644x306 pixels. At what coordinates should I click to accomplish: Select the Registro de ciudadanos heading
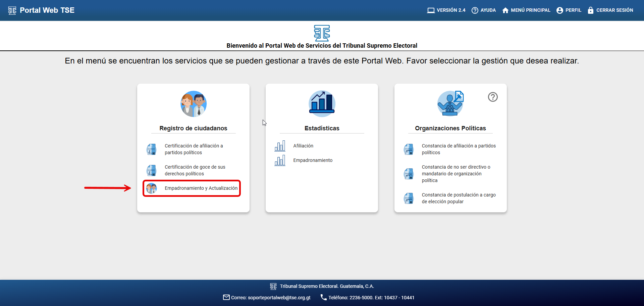pyautogui.click(x=193, y=128)
